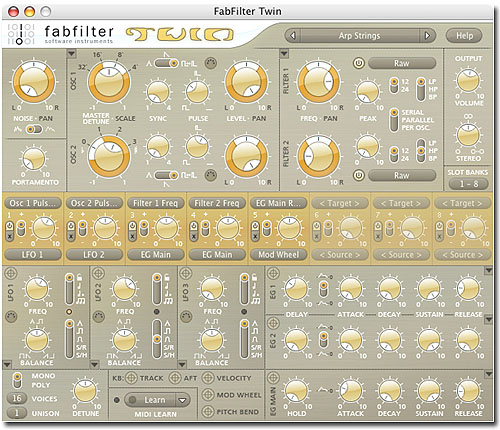Click the Velocity modulation source icon

click(x=208, y=378)
